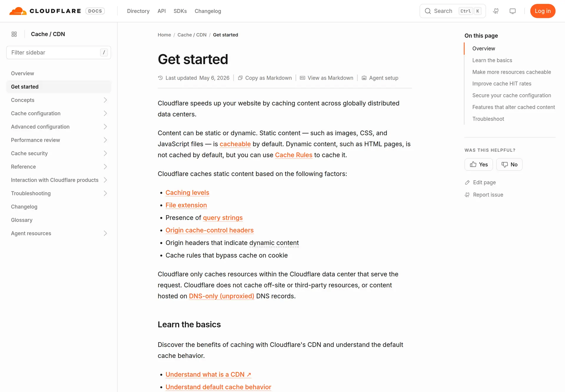The width and height of the screenshot is (565, 392).
Task: Click the search magnifier icon
Action: tap(428, 11)
